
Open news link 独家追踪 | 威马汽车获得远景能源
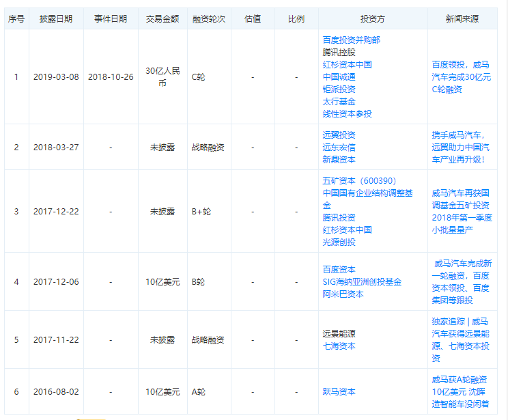460,339
